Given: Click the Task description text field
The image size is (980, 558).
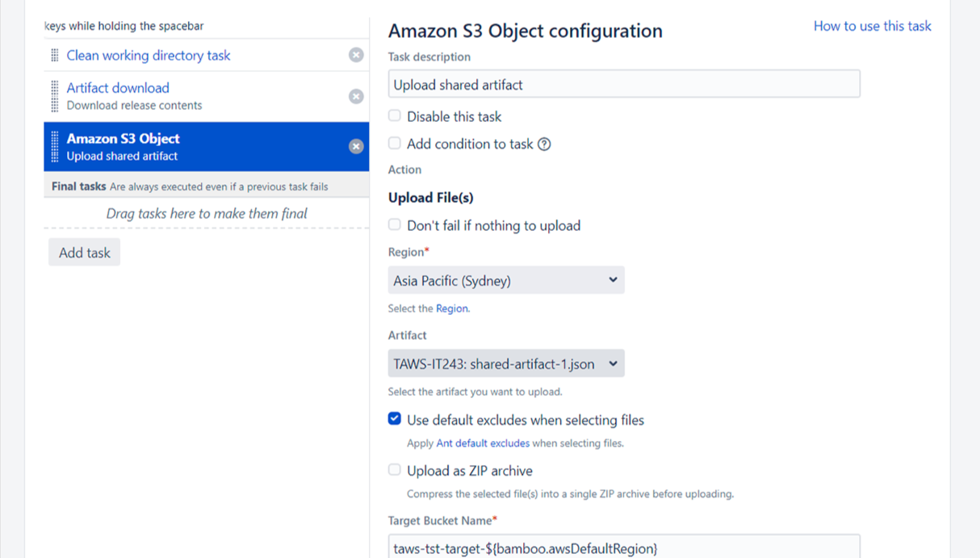Looking at the screenshot, I should pyautogui.click(x=623, y=84).
